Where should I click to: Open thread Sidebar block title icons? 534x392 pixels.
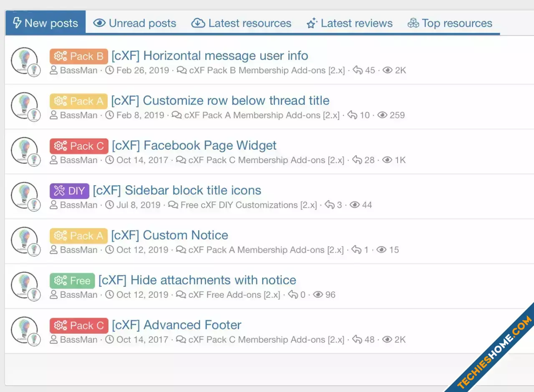(177, 190)
